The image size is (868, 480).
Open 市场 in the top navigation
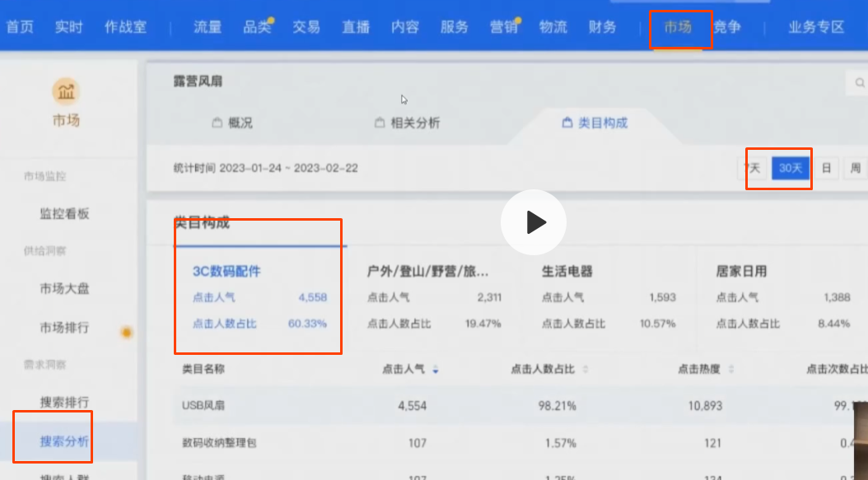[678, 27]
